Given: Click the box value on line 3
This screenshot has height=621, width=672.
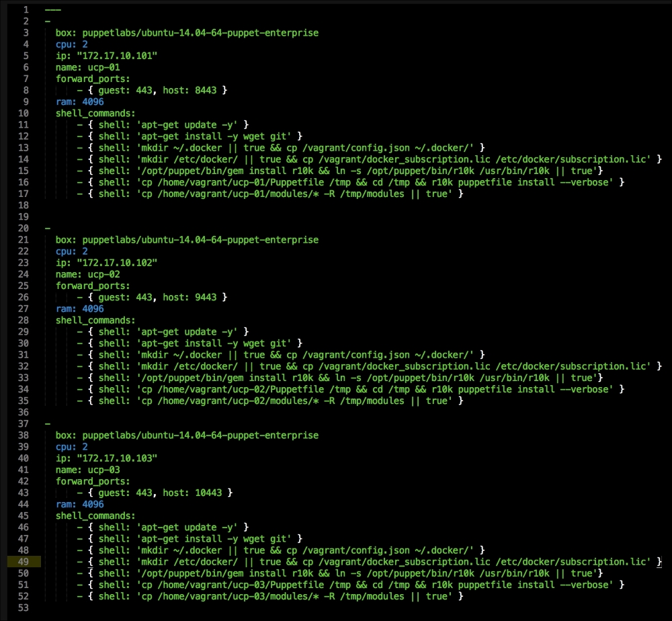Looking at the screenshot, I should coord(200,32).
